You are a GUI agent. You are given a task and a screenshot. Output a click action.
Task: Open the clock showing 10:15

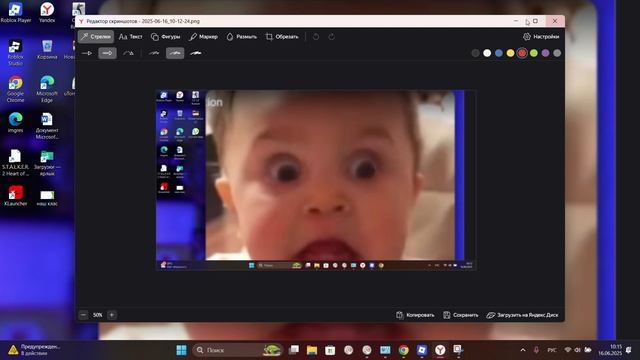[610, 350]
